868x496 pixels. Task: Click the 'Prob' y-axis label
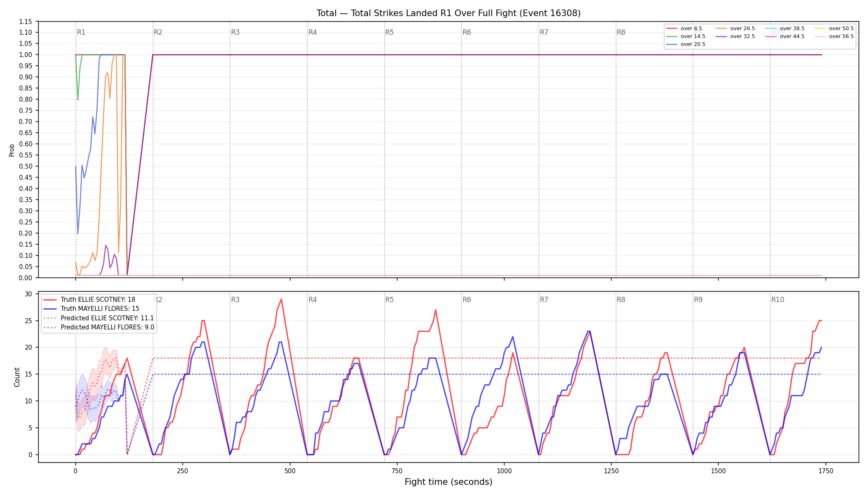(12, 150)
